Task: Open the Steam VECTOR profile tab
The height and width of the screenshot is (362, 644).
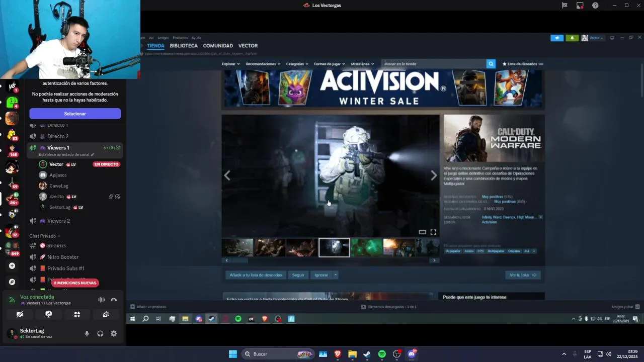Action: 248,46
